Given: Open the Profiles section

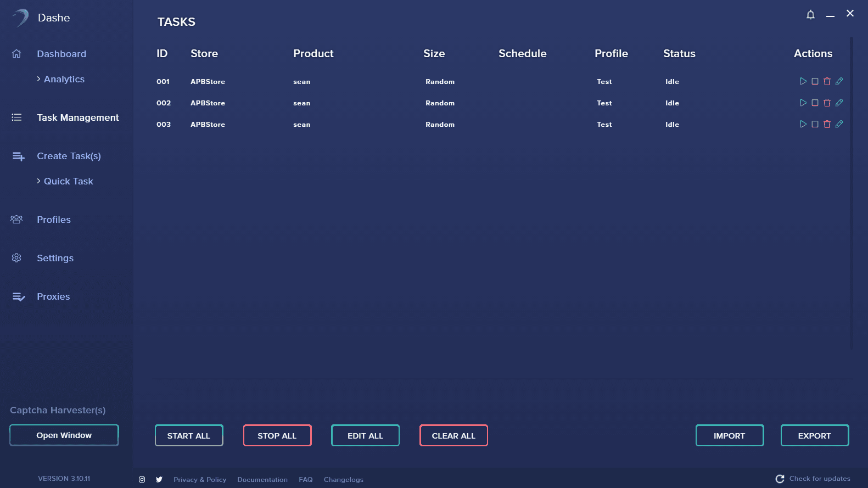Looking at the screenshot, I should pyautogui.click(x=54, y=220).
